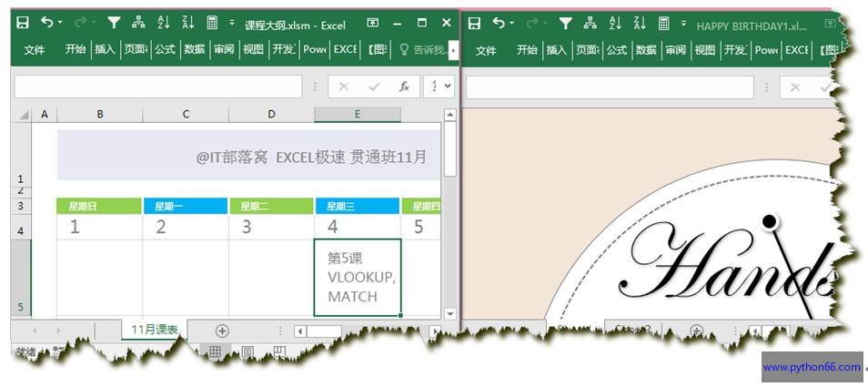Confirm formula entry checkmark in 课程大纲 window
This screenshot has width=868, height=387.
pyautogui.click(x=374, y=87)
